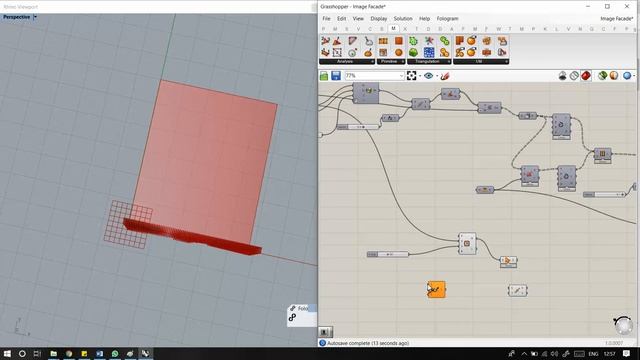Toggle the eye Preview icon on canvas toolbar
The image size is (640, 360).
pyautogui.click(x=428, y=76)
